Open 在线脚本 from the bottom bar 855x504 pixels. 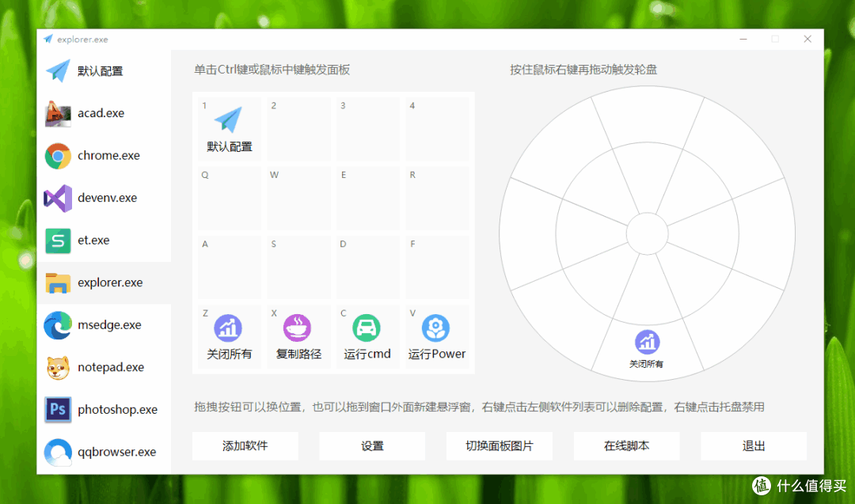coord(626,445)
